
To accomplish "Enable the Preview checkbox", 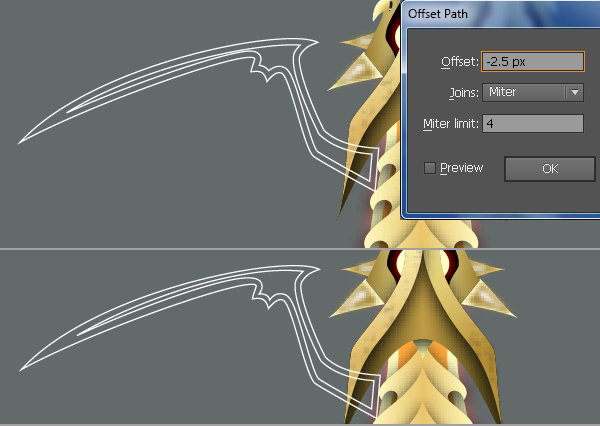I will [x=430, y=168].
